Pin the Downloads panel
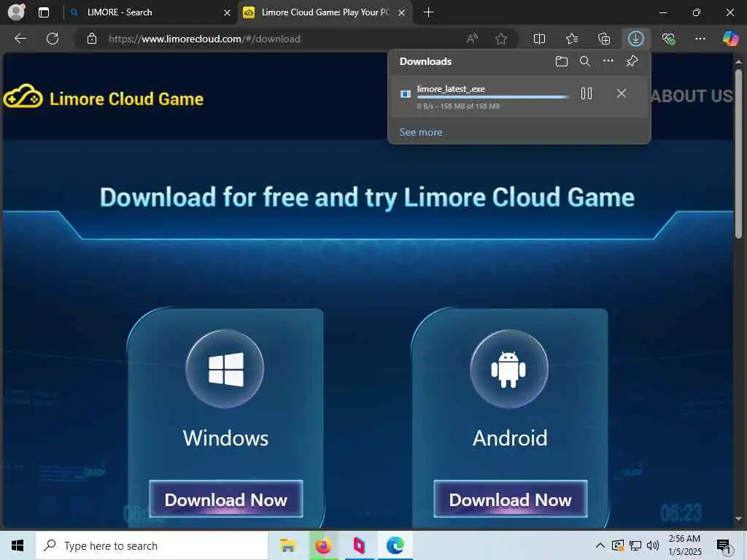Screen dimensions: 747x560 click(632, 61)
